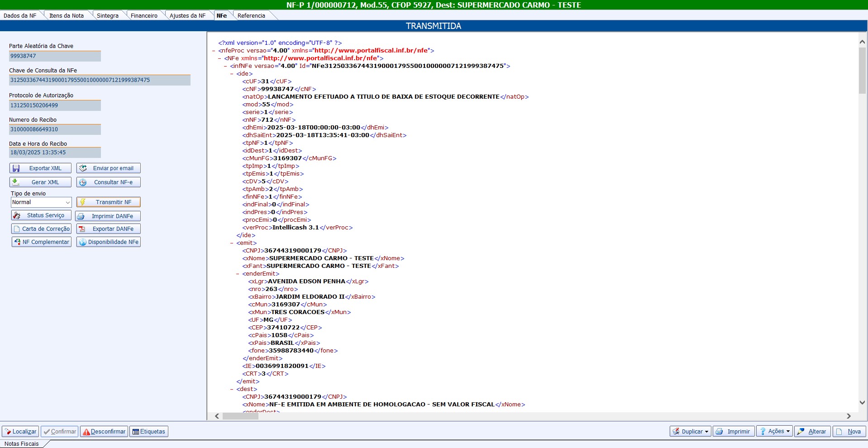Switch to the Itens da Nota tab
Viewport: 868px width, 448px height.
tap(67, 15)
